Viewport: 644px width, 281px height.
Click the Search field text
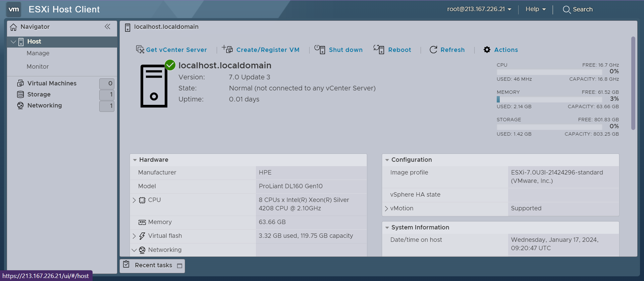click(583, 9)
